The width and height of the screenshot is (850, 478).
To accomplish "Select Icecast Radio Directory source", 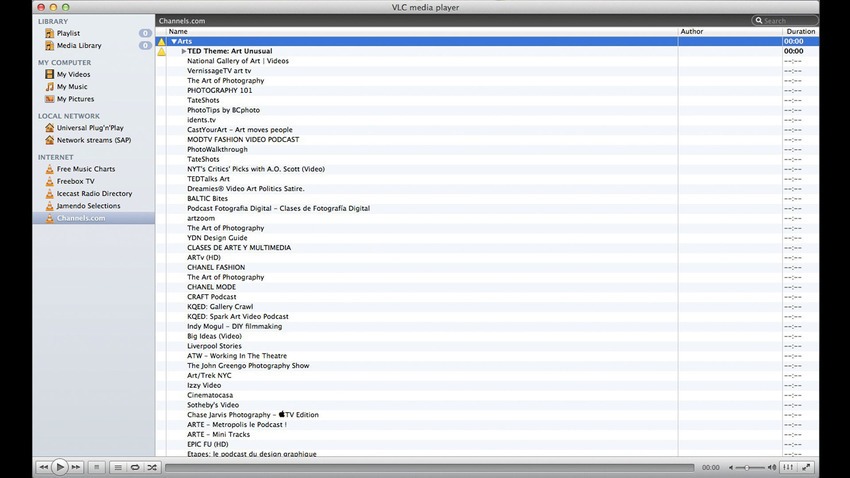I will [94, 194].
